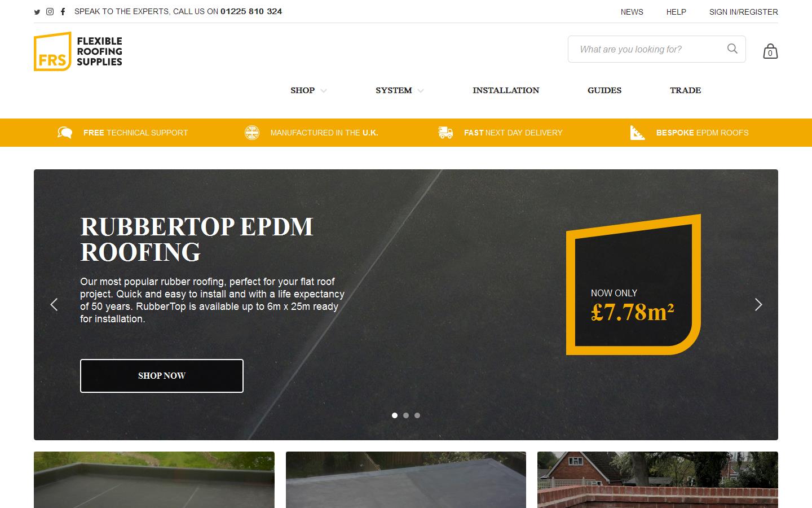Select the third carousel slide dot

(x=417, y=415)
